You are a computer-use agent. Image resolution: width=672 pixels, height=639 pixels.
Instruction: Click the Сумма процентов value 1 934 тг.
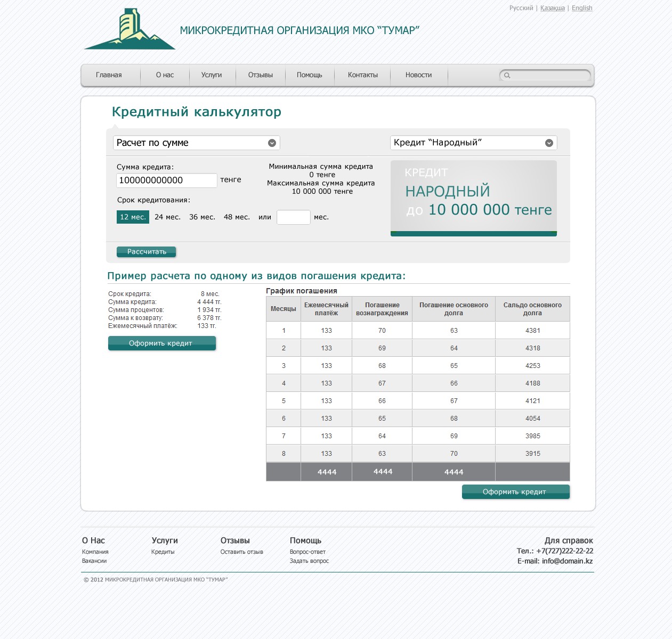[209, 310]
